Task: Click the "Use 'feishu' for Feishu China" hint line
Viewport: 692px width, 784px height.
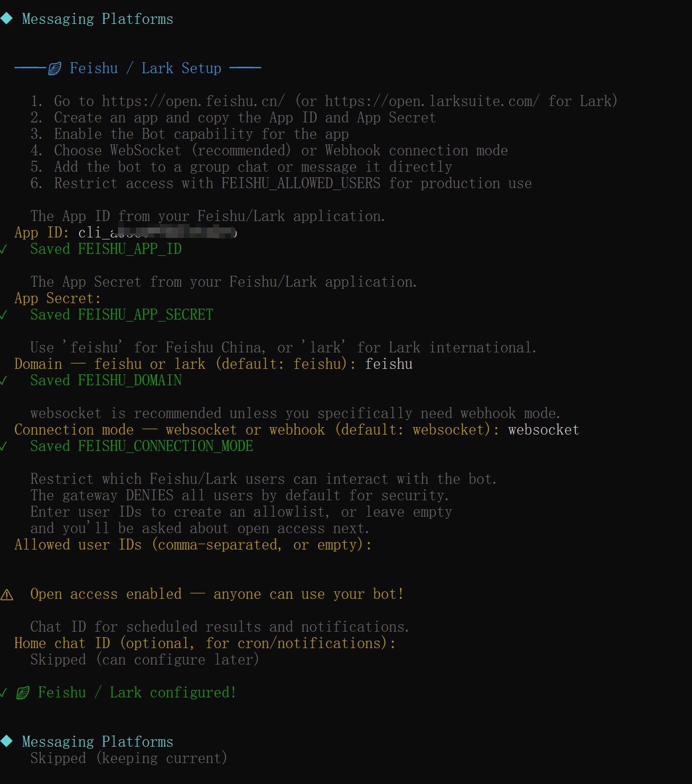Action: click(x=283, y=347)
